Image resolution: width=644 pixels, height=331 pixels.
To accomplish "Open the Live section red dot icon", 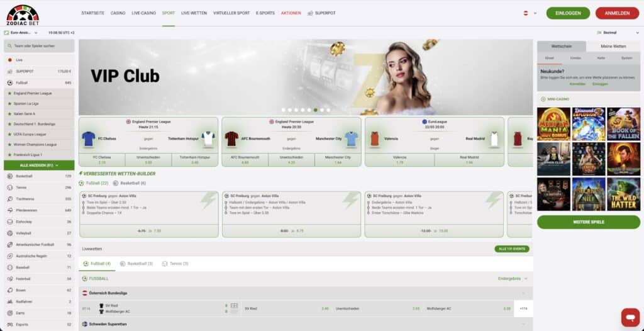I will point(10,60).
